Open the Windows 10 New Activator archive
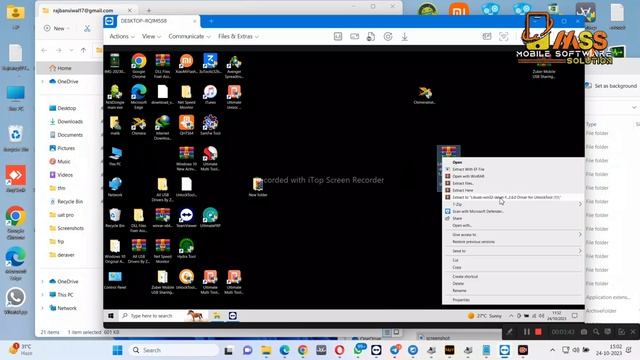Screen dimensions: 640x360 [x=187, y=158]
